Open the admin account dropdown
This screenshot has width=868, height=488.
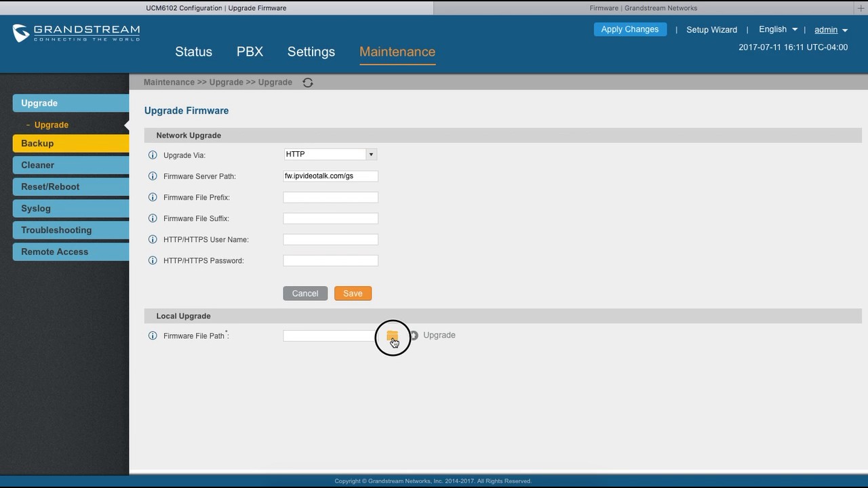829,29
